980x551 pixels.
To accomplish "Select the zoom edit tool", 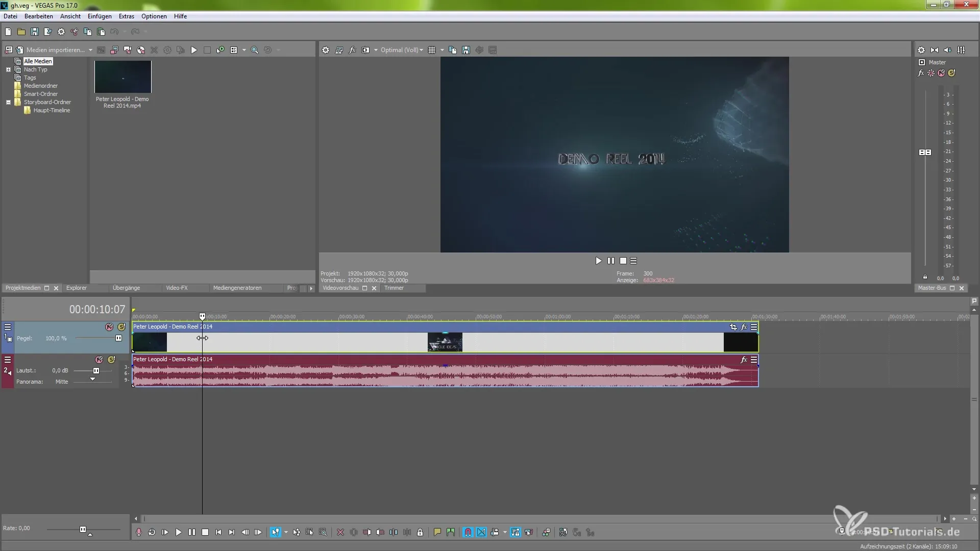I will 323,532.
